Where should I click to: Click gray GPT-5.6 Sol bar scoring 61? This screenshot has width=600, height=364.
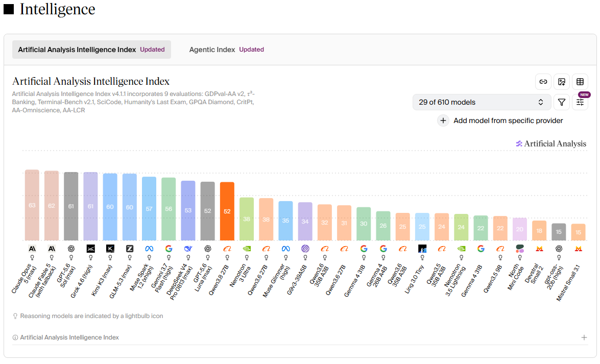(x=71, y=206)
